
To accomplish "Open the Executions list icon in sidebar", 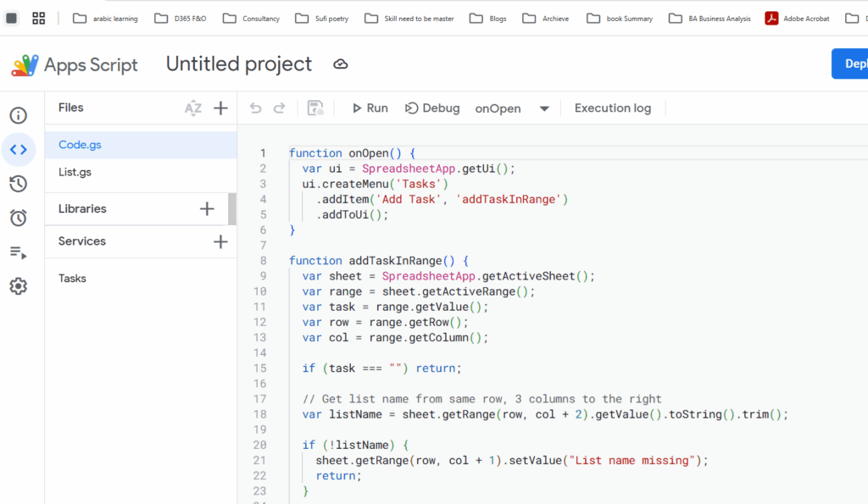I will (19, 252).
